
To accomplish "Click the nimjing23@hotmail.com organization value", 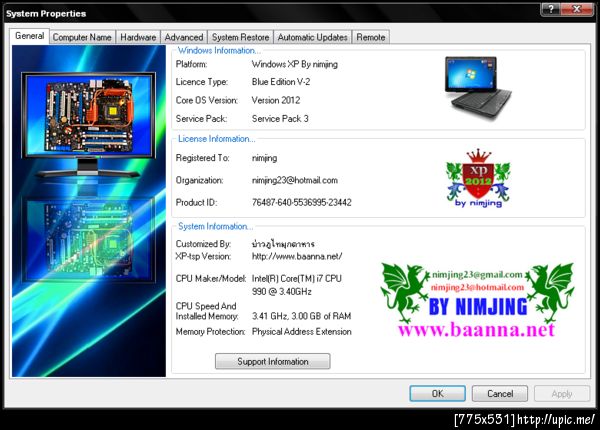I will click(295, 180).
